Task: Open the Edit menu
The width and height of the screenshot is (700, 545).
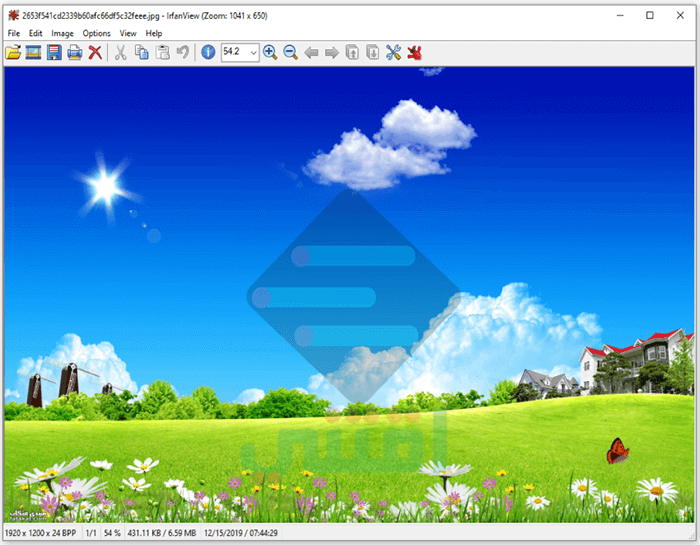Action: (36, 33)
